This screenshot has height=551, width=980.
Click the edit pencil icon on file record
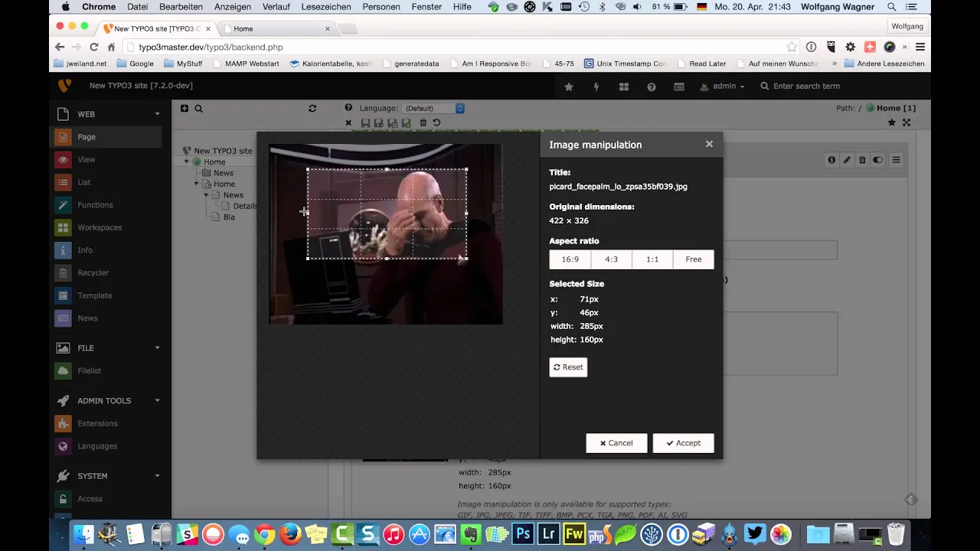(847, 160)
